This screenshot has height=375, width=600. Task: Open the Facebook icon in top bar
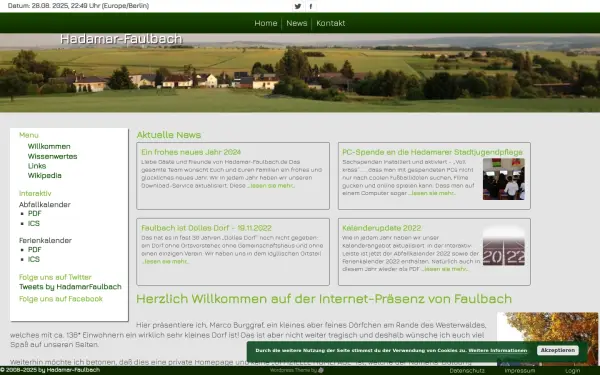click(x=311, y=6)
